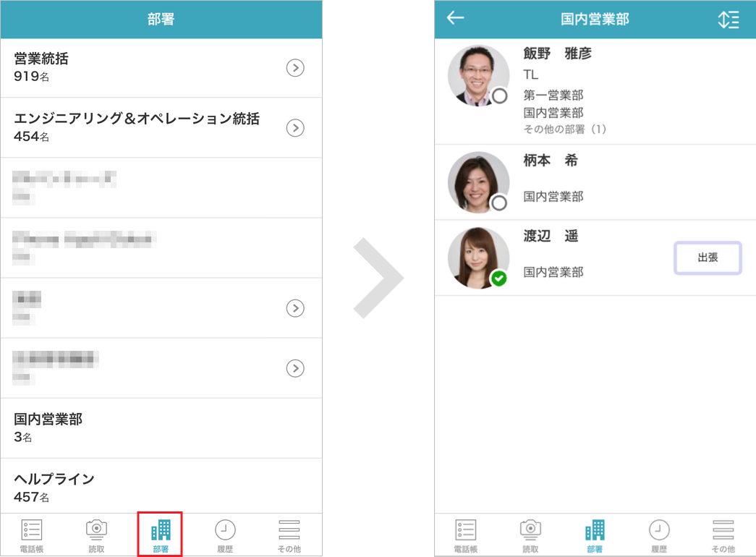Viewport: 756px width, 557px height.
Task: Tap the back arrow in 国内営業部 header
Action: pos(455,18)
